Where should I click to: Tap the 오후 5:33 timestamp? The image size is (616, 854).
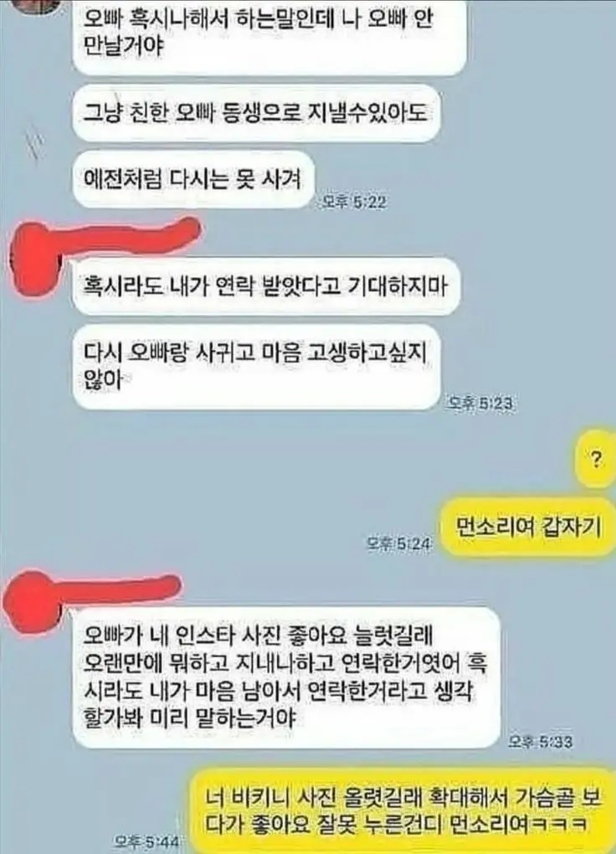tap(540, 741)
